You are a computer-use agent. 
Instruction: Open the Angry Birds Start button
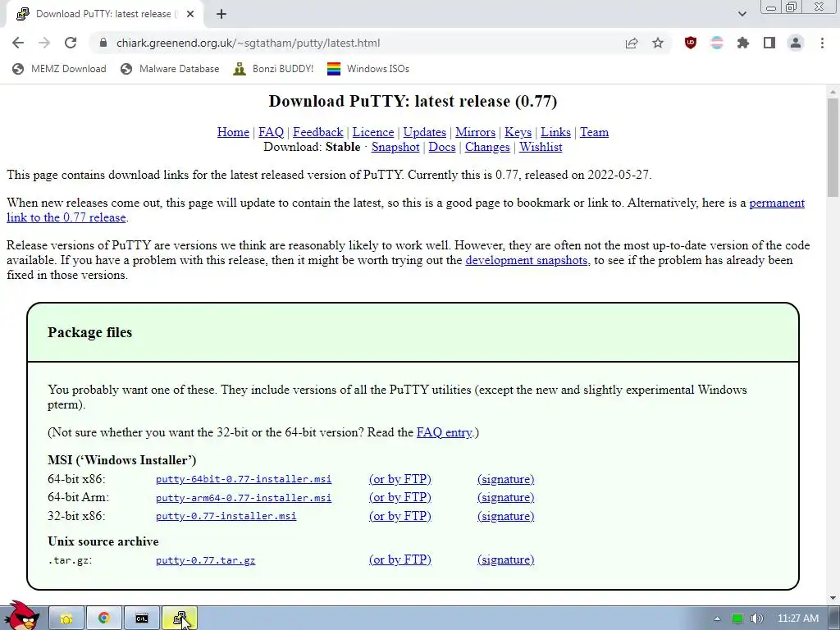23,616
